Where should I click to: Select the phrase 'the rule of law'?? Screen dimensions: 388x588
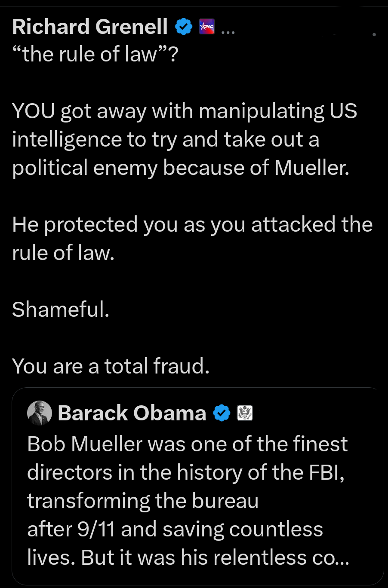[95, 54]
